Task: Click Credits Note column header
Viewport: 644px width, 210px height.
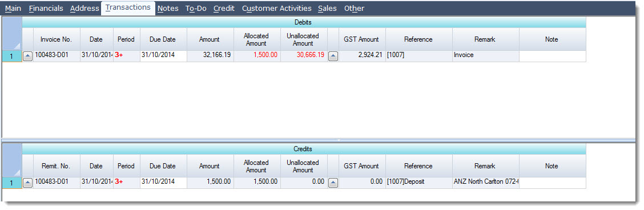Action: coord(553,166)
